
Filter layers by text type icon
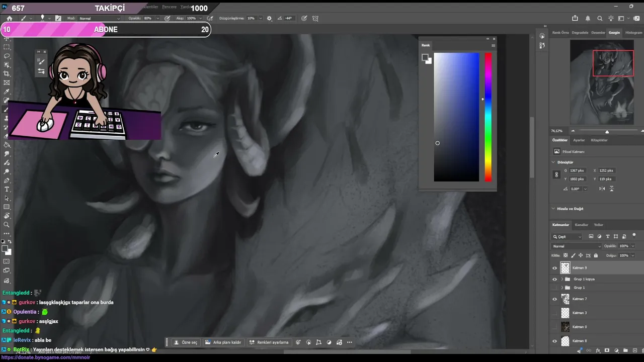pyautogui.click(x=608, y=236)
